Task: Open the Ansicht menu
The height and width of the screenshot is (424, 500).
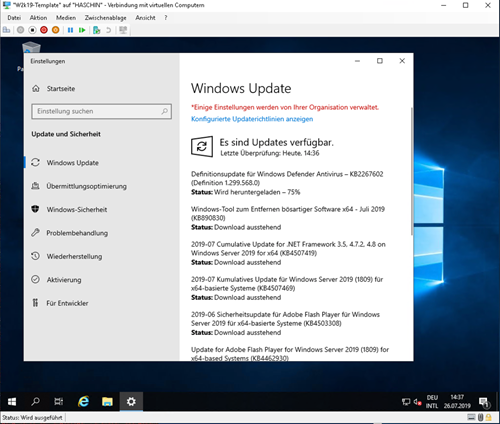Action: tap(145, 18)
